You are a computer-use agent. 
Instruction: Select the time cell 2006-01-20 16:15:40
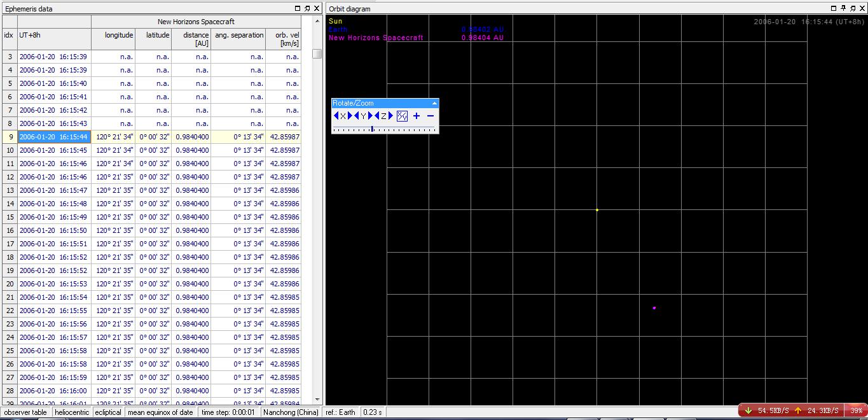pos(55,83)
